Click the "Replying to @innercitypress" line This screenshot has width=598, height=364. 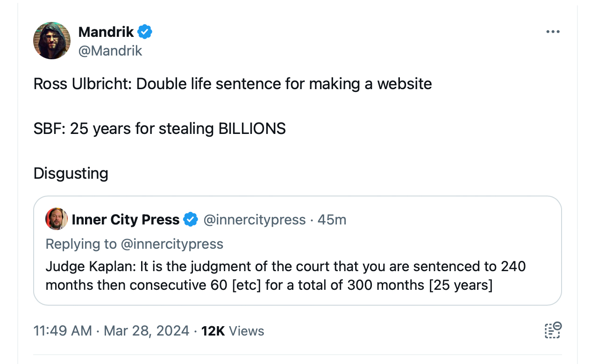(x=135, y=244)
